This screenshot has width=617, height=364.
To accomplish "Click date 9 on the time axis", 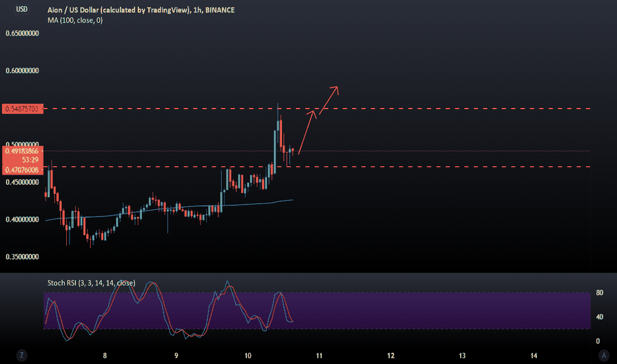I will (x=176, y=356).
